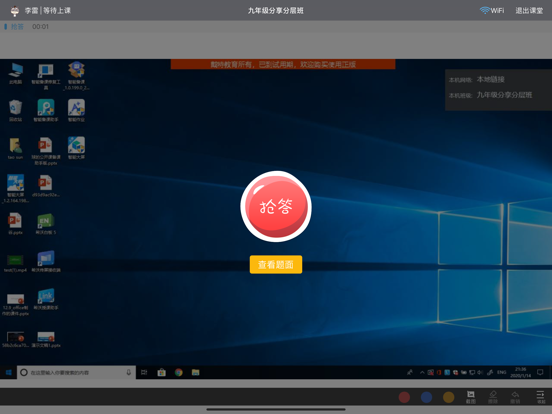Click the 本地链接 network value
The height and width of the screenshot is (414, 552).
tap(490, 79)
